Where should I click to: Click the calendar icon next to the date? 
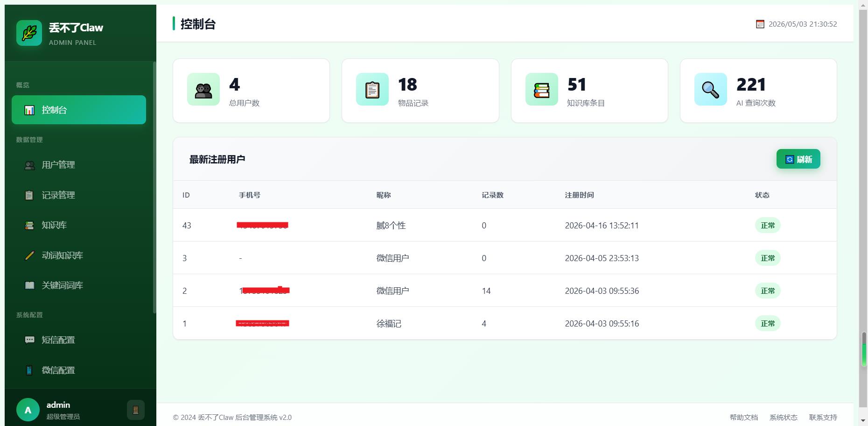point(760,24)
